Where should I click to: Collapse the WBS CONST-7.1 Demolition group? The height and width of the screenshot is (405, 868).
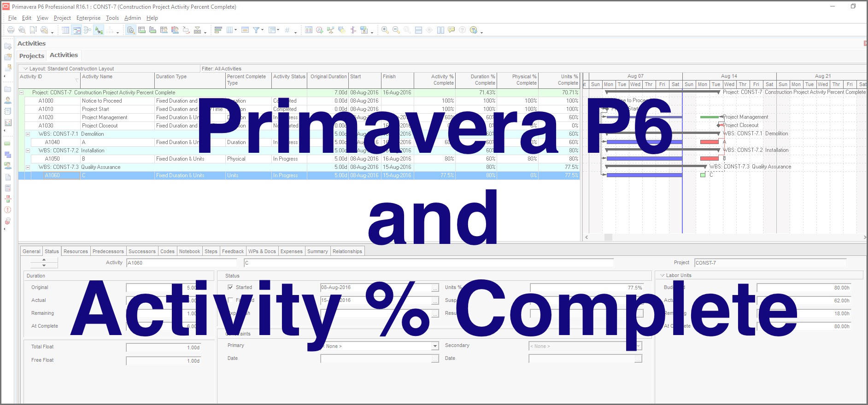tap(28, 134)
